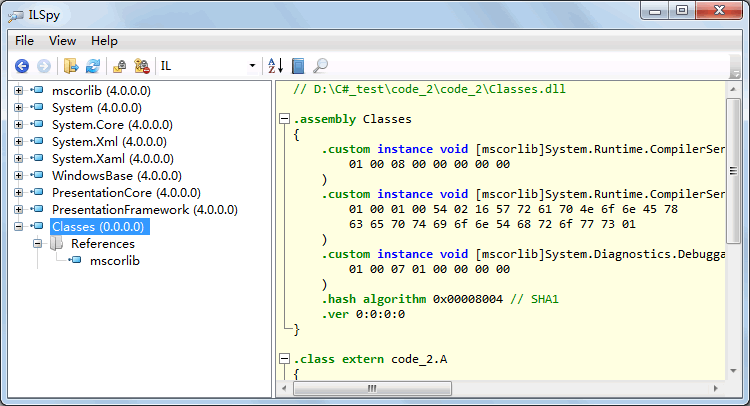
Task: Click the PresentationFramework assembly icon
Action: point(37,209)
